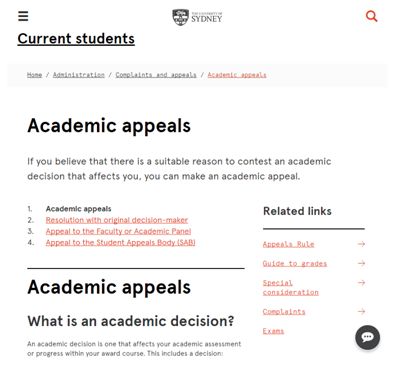Go to Home in the breadcrumb
Viewport: 413px width, 374px height.
tap(34, 75)
